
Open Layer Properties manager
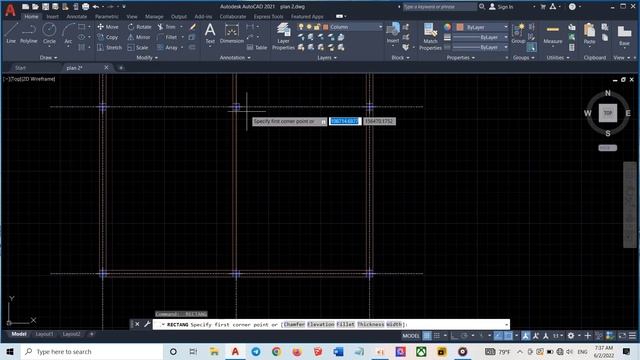click(283, 36)
